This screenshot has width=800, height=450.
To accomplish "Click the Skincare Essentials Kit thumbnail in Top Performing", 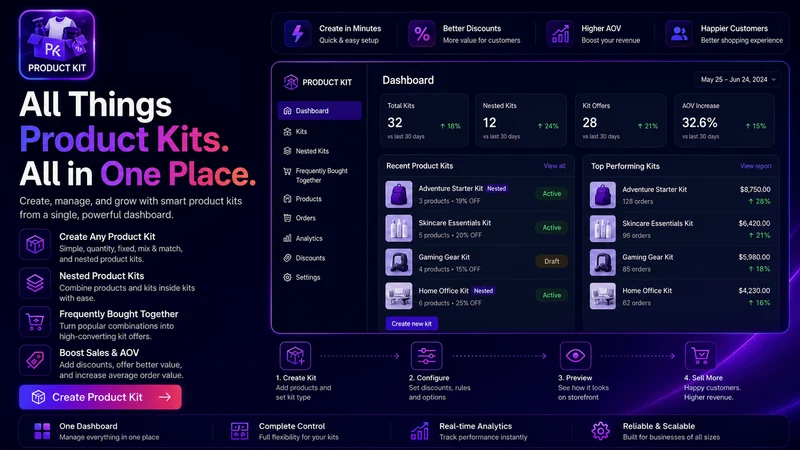I will click(603, 229).
